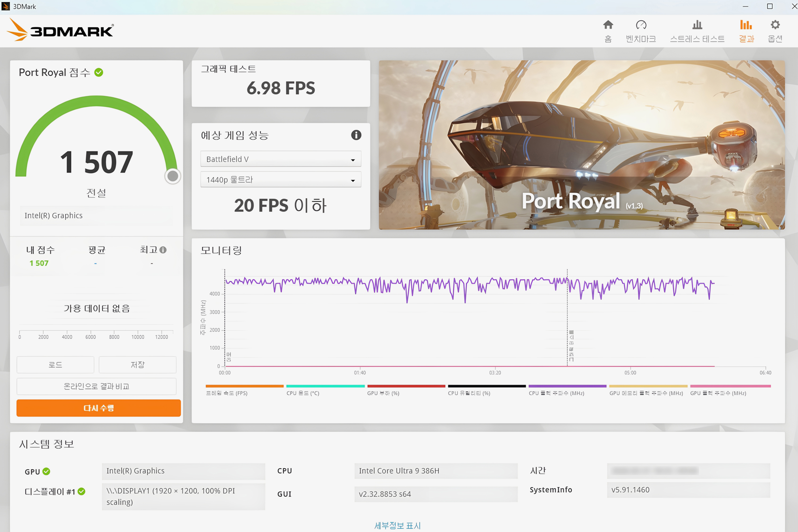Open the Benchmark (벤치마크) gauge icon
The height and width of the screenshot is (532, 798).
coord(641,25)
